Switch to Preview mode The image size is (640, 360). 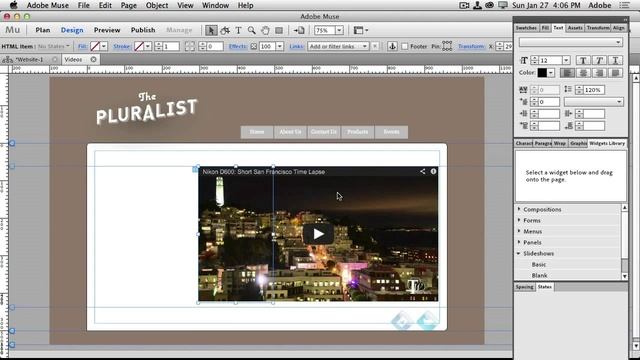pyautogui.click(x=107, y=30)
